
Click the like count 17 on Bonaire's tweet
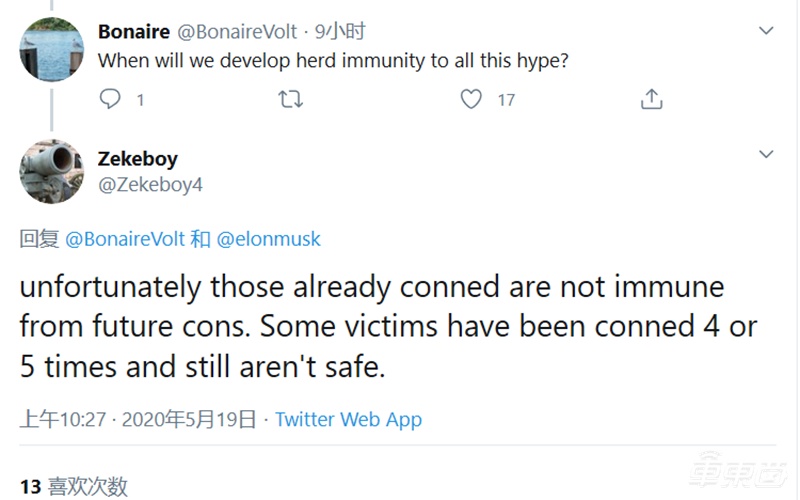point(506,99)
